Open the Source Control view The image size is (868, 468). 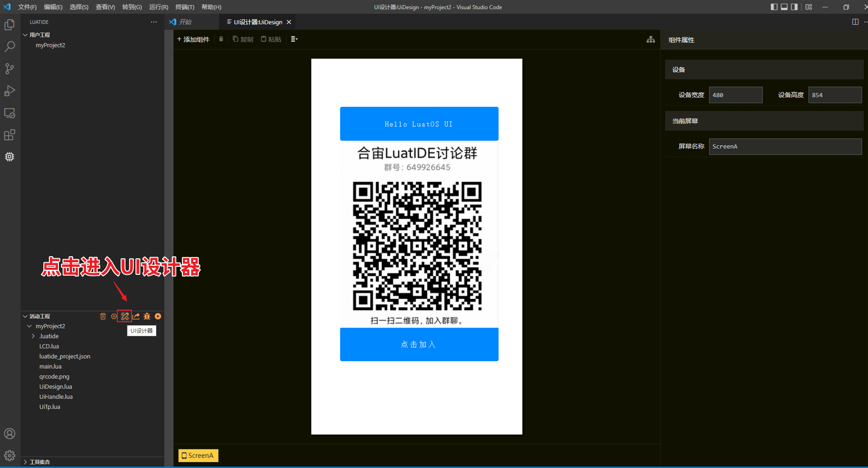tap(10, 69)
